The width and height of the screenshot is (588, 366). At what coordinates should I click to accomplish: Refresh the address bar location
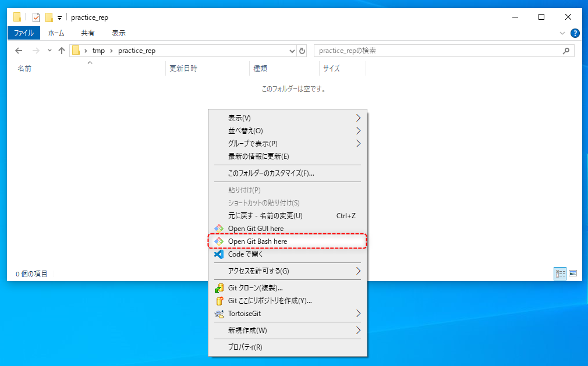302,51
